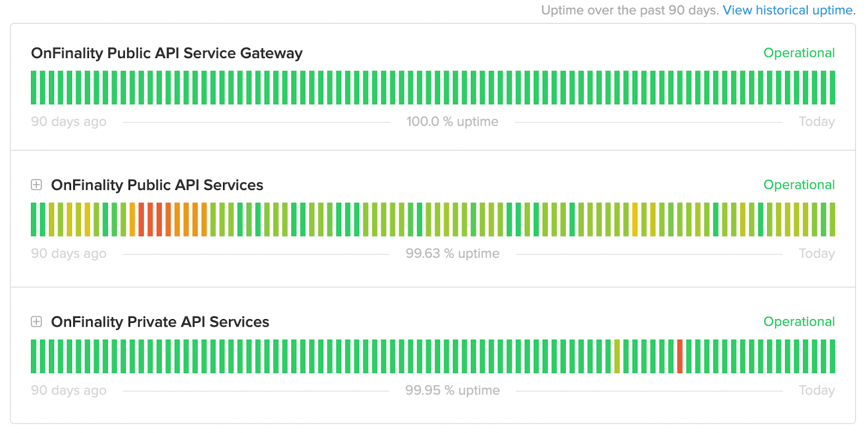868x433 pixels.
Task: Expand the OnFinality Public API Services group
Action: 36,185
